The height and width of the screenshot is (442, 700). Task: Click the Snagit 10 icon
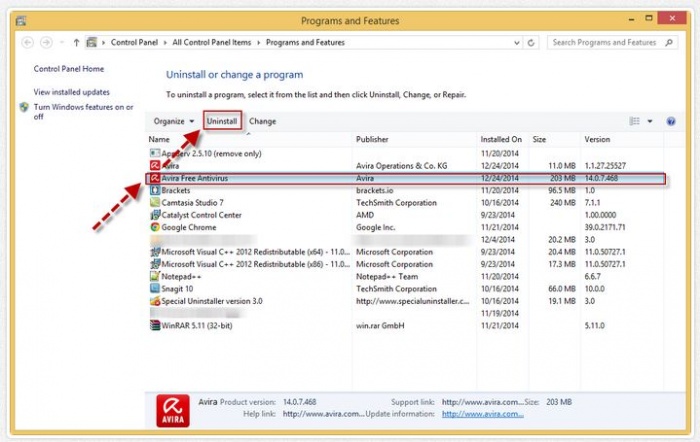[x=155, y=288]
